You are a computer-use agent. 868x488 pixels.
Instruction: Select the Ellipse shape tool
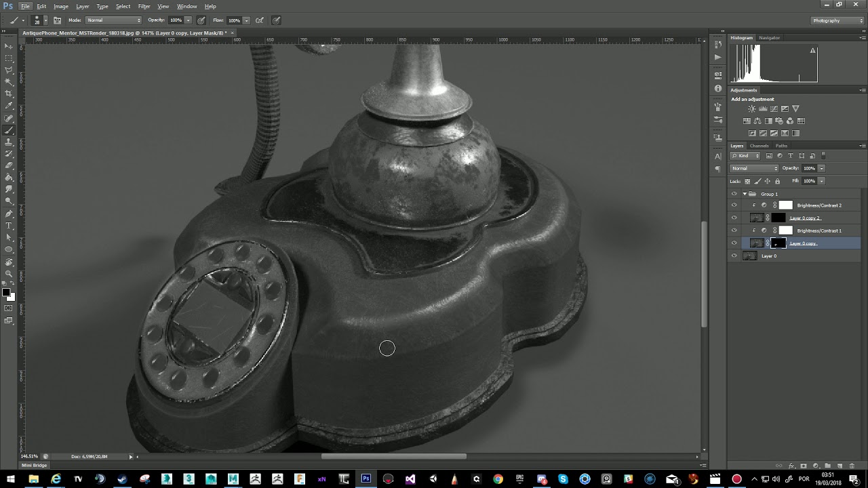(x=9, y=249)
